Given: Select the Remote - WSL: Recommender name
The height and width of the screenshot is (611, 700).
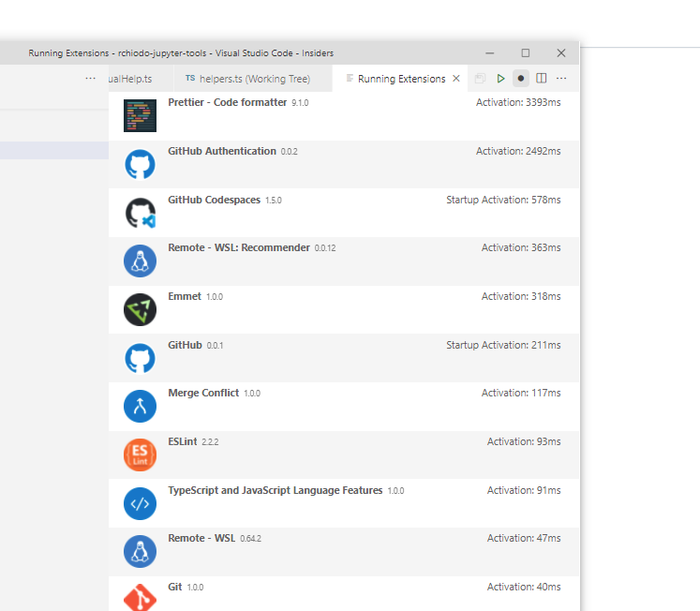Looking at the screenshot, I should coord(239,247).
